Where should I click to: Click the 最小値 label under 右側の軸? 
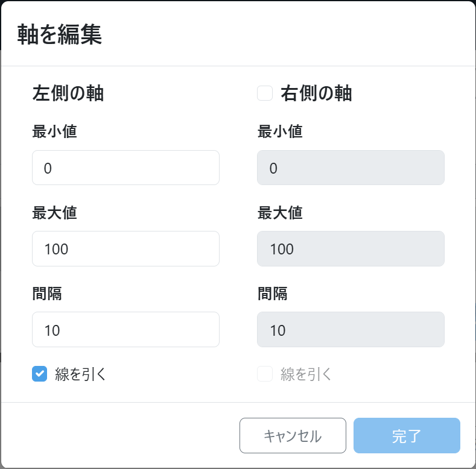pos(280,131)
